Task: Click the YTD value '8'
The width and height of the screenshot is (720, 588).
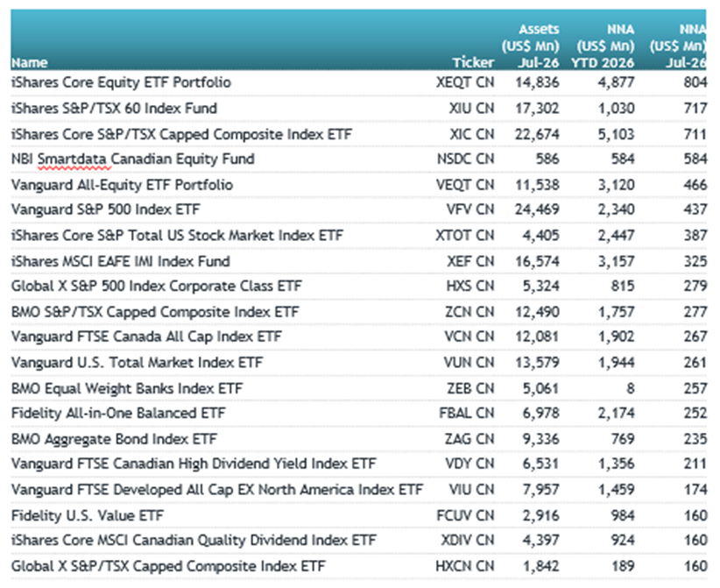Action: tap(631, 388)
